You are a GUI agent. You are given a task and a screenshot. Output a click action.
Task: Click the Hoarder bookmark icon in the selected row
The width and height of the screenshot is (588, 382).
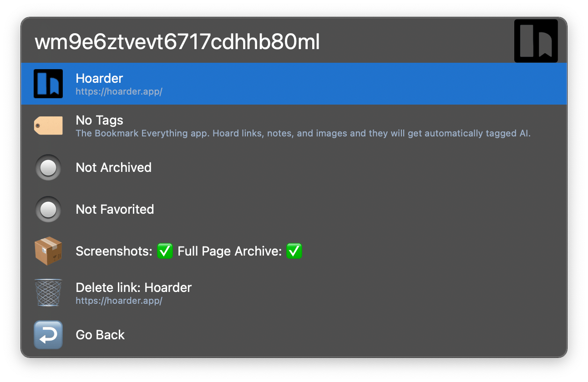pyautogui.click(x=48, y=84)
